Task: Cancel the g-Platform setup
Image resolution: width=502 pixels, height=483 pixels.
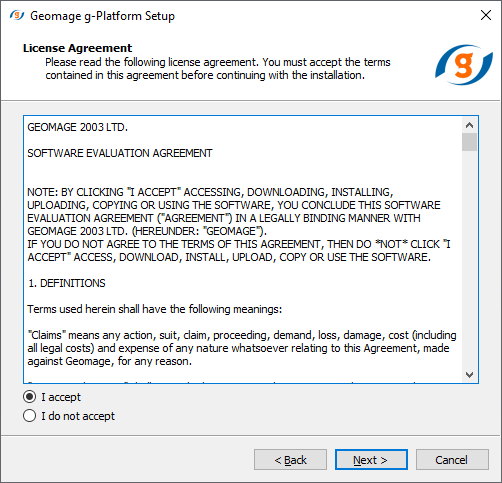Action: coord(452,460)
